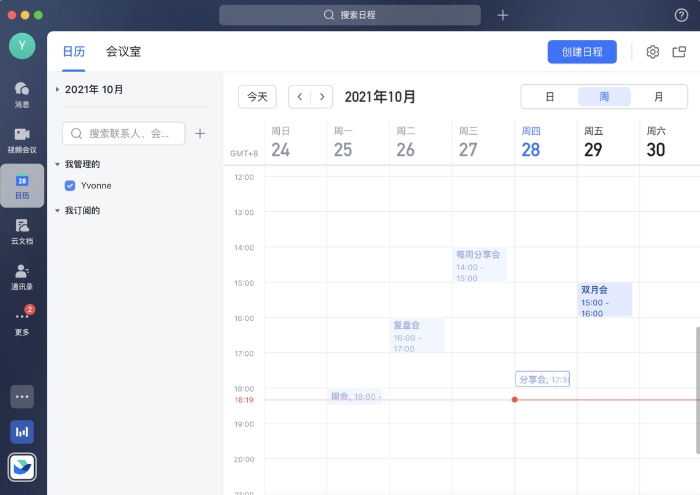Click the 2021年10月 title heading
This screenshot has width=700, height=495.
point(380,97)
